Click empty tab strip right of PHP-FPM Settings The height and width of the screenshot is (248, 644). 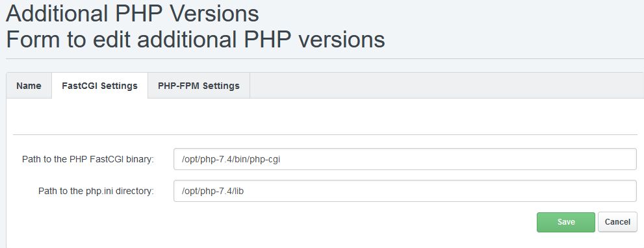[446, 86]
